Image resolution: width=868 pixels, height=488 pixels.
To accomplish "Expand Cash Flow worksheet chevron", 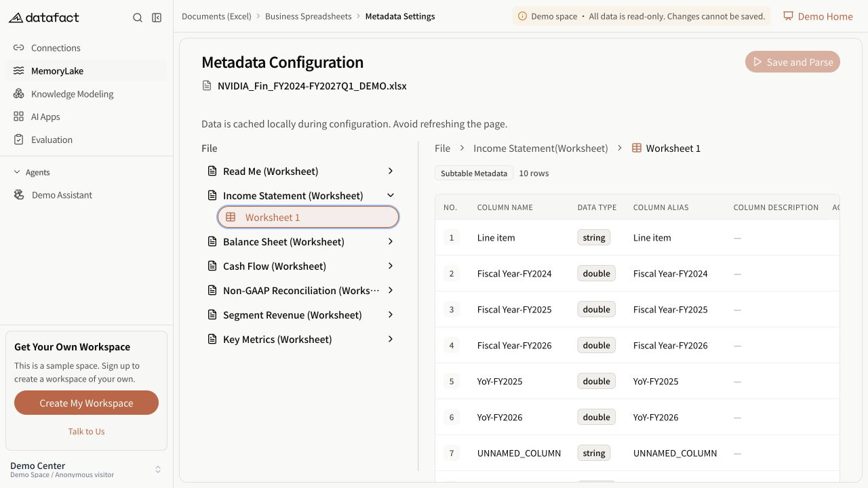I will coord(391,266).
